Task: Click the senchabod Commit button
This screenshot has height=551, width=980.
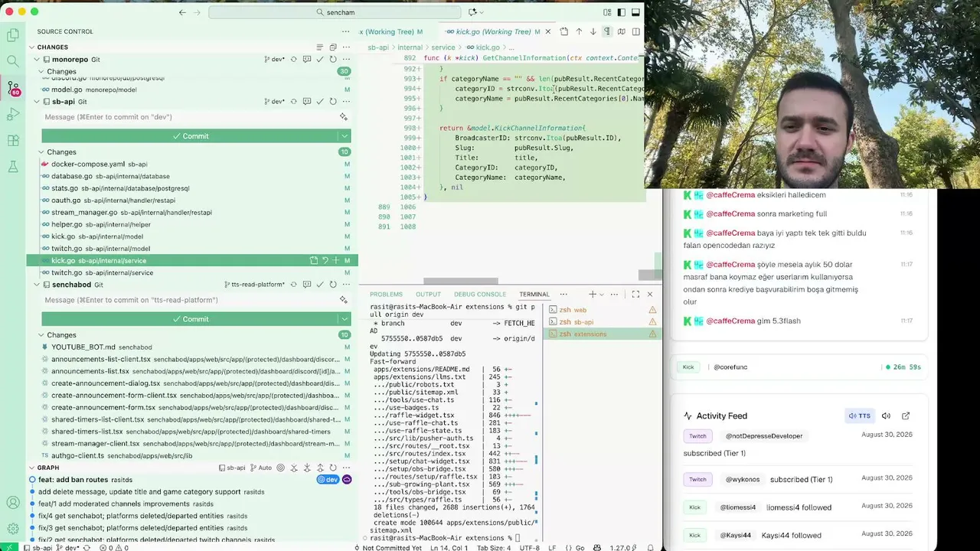Action: [x=191, y=318]
